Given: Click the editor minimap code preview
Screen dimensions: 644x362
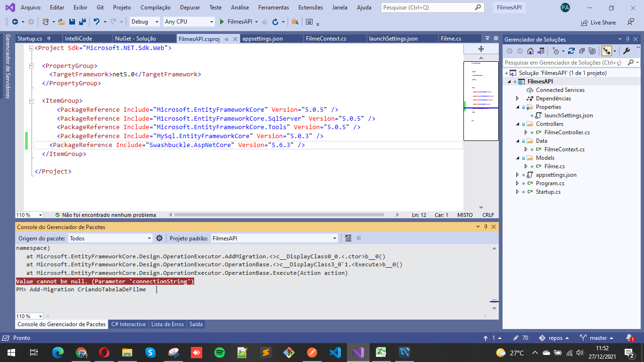Looking at the screenshot, I should [481, 101].
